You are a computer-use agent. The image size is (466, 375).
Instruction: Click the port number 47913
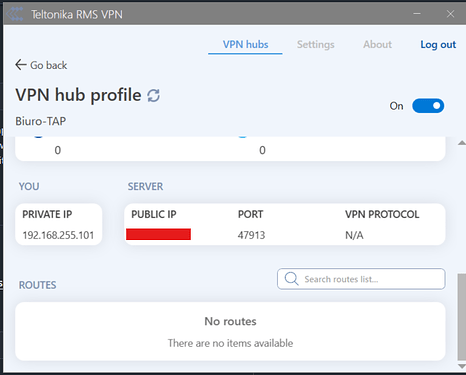point(251,235)
